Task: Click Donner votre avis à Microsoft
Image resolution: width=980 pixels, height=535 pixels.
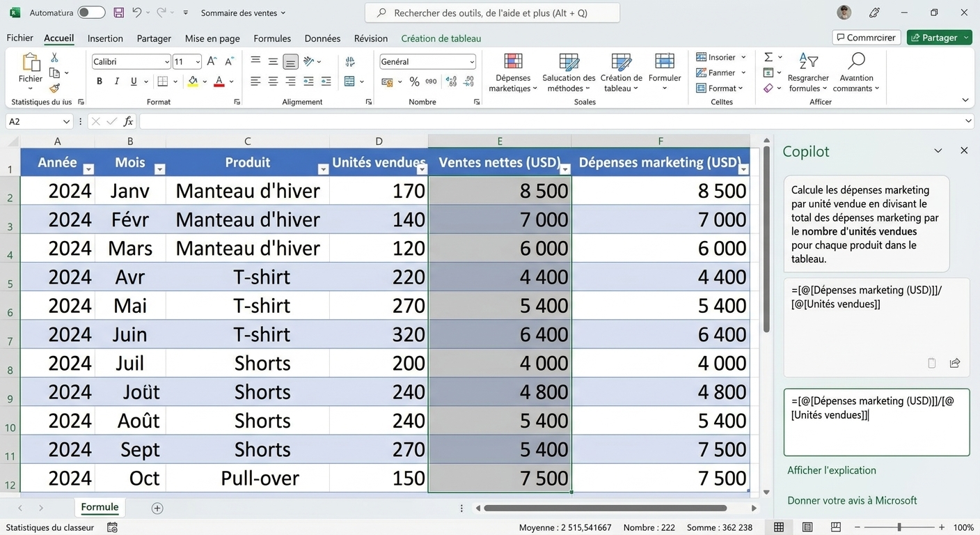Action: [x=852, y=500]
